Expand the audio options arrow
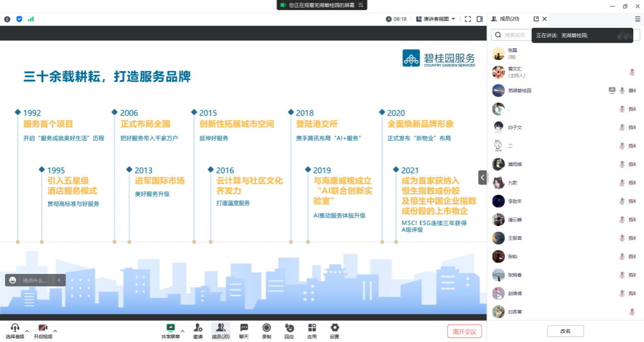 (27, 331)
